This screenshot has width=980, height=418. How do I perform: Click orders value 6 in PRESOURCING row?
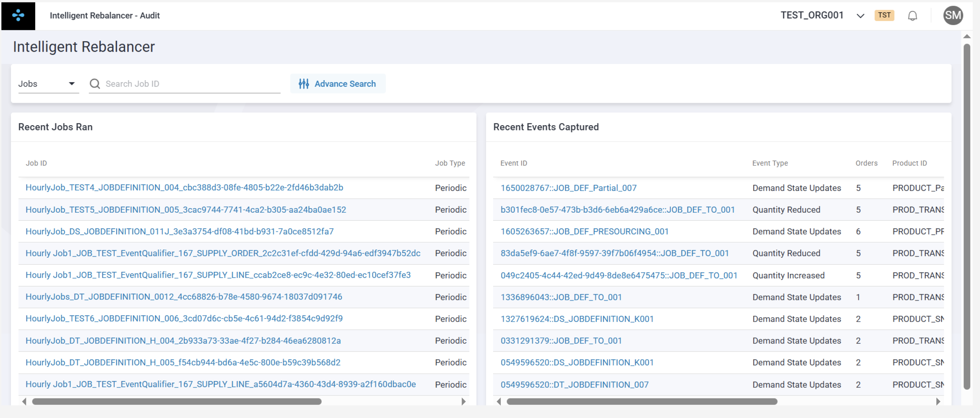click(858, 231)
